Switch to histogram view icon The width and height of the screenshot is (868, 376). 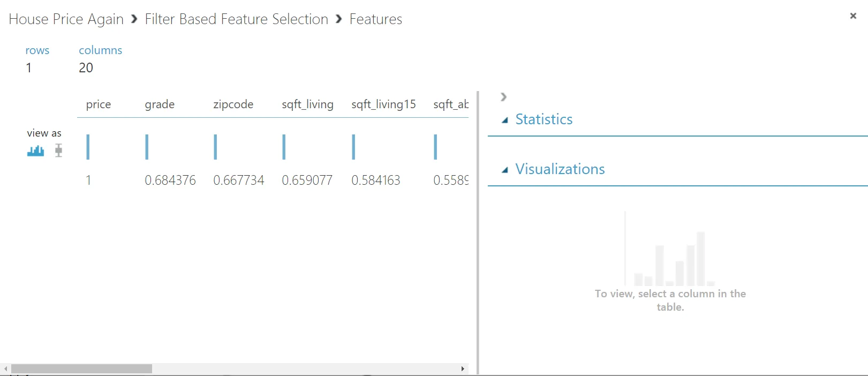pyautogui.click(x=36, y=151)
